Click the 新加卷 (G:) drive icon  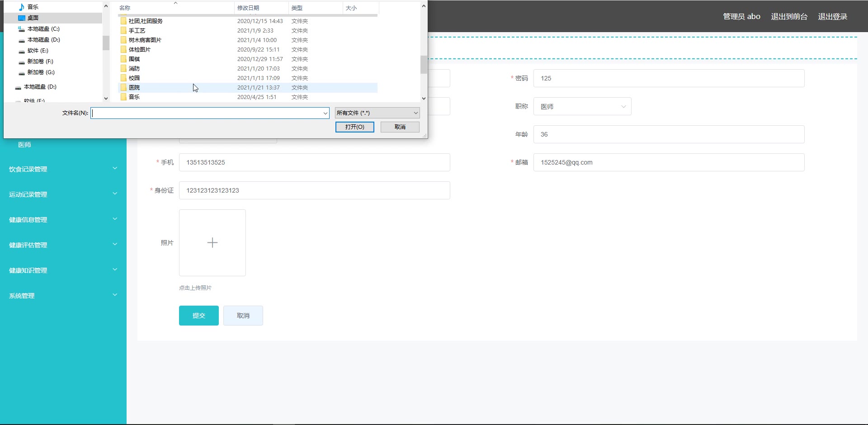21,72
